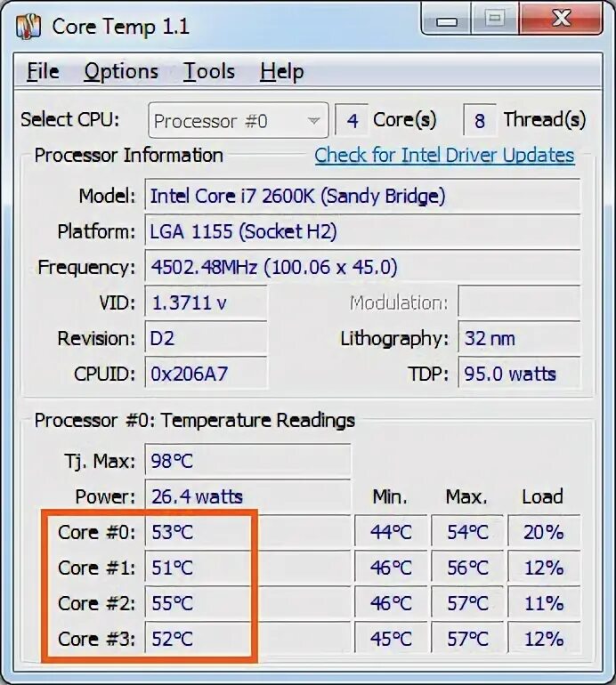Click the Lithography value 32 nm
Viewport: 616px width, 685px height.
point(519,339)
